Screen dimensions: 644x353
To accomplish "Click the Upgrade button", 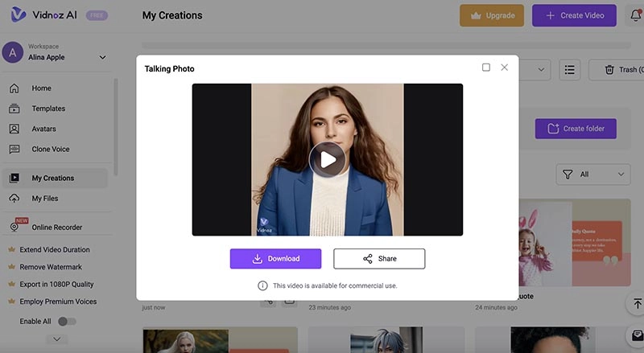I will 492,15.
